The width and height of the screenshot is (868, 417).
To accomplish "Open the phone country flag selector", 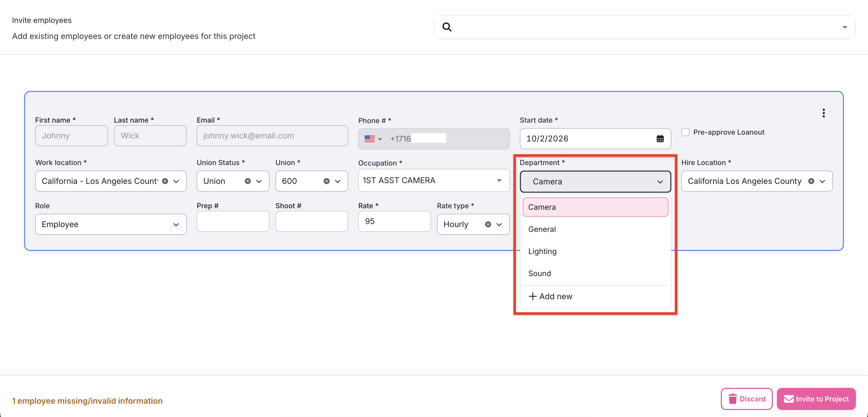I will click(x=373, y=139).
